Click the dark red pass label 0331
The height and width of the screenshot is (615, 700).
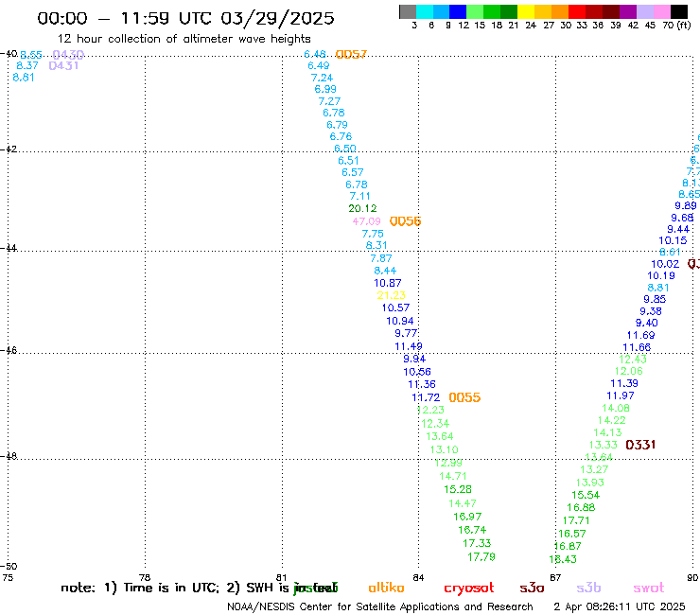[x=640, y=445]
